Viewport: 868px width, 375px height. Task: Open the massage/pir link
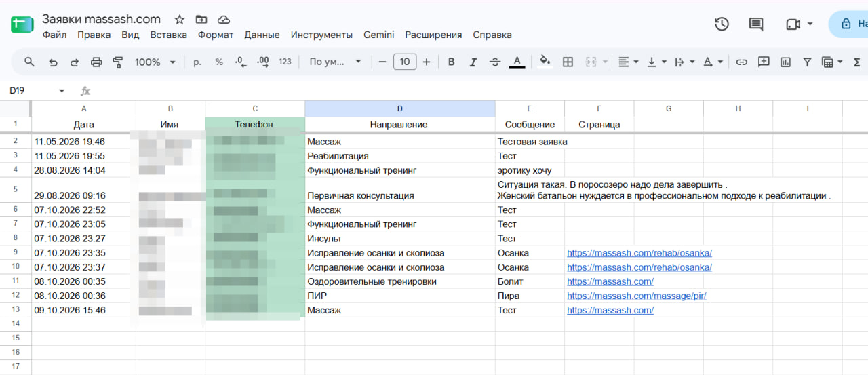tap(637, 296)
